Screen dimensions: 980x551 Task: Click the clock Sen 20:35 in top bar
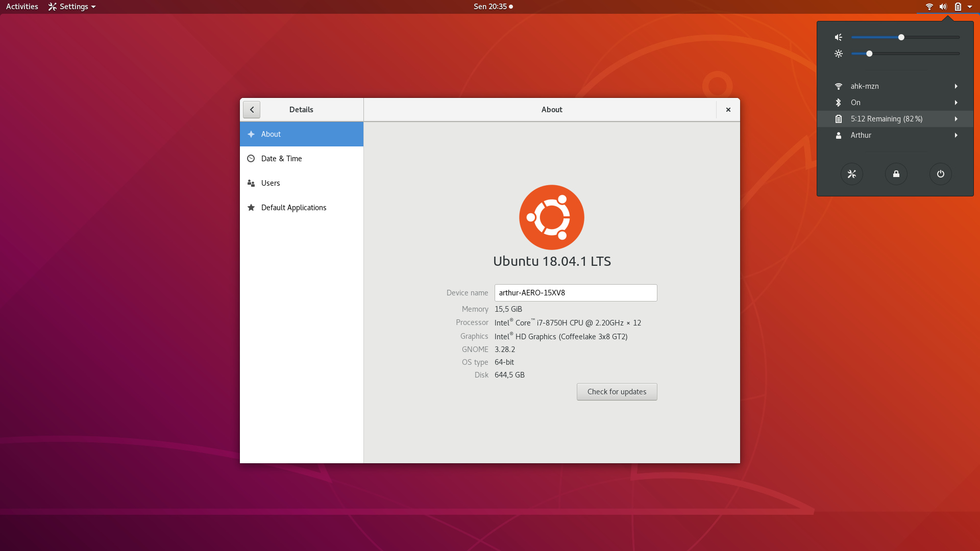coord(493,7)
